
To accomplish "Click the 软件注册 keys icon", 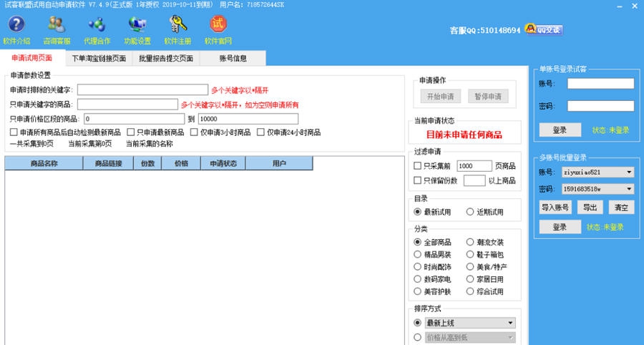I will pyautogui.click(x=177, y=24).
